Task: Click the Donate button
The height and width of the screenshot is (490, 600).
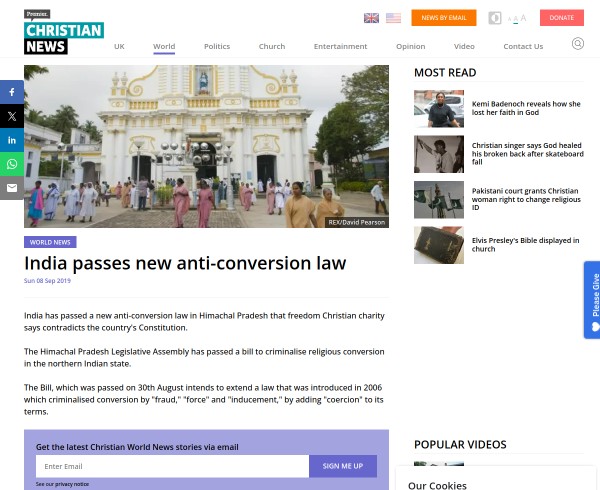Action: pos(562,18)
